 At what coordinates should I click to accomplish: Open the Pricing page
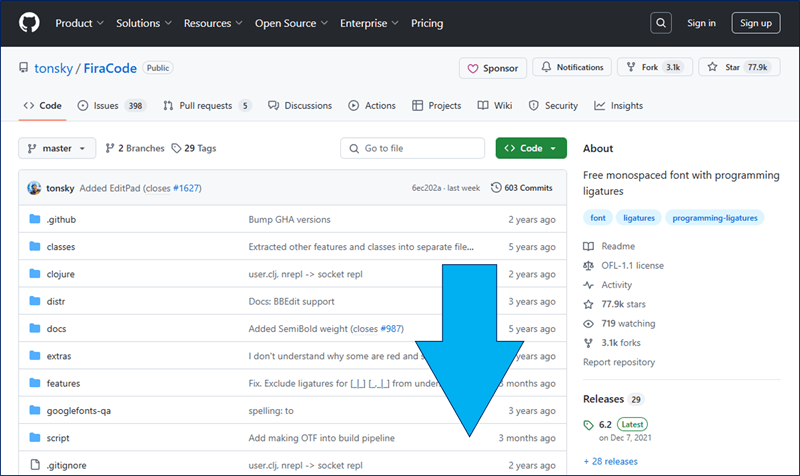[x=427, y=23]
